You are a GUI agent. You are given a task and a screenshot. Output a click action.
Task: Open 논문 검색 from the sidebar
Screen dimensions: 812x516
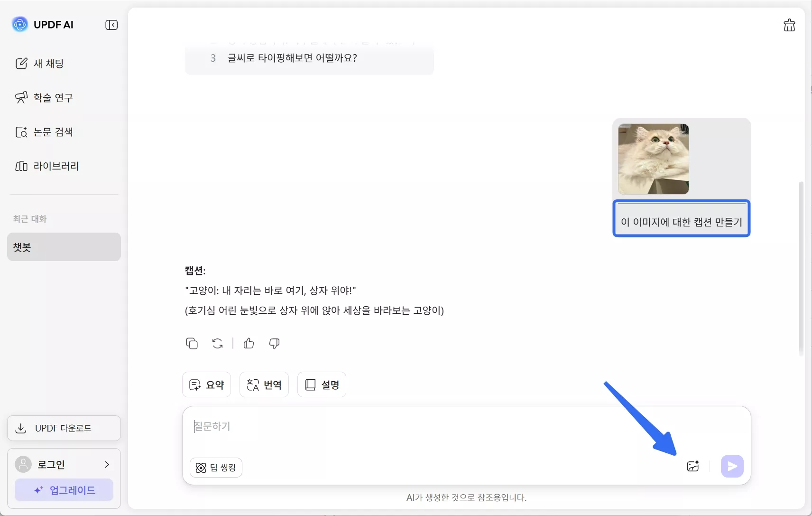point(53,132)
